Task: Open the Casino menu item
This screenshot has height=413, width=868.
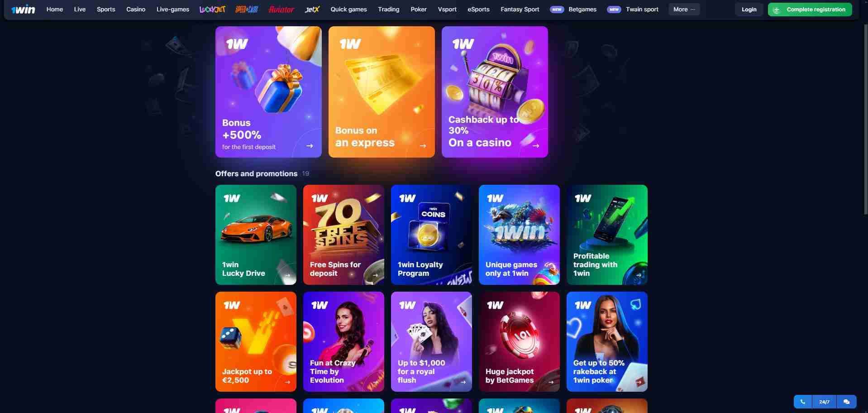Action: pyautogui.click(x=136, y=9)
